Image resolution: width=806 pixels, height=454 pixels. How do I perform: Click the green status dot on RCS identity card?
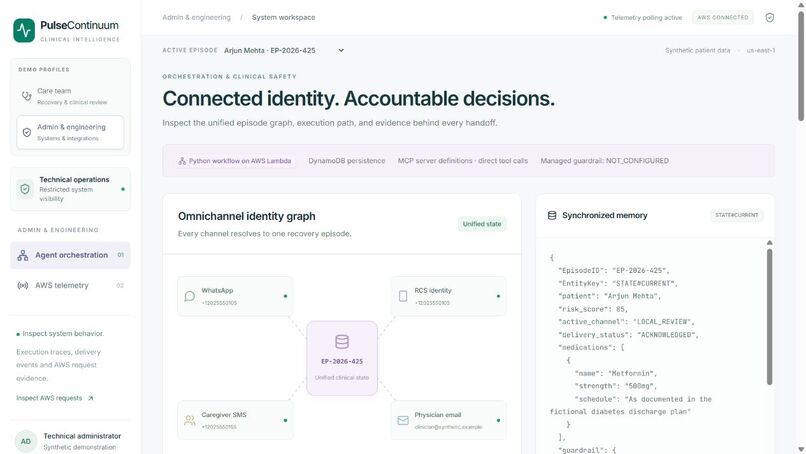point(498,296)
